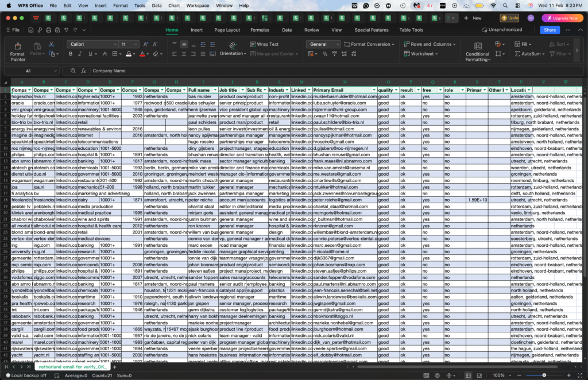Open the filter dropdown on the Industry column
588x380 pixels.
click(287, 90)
